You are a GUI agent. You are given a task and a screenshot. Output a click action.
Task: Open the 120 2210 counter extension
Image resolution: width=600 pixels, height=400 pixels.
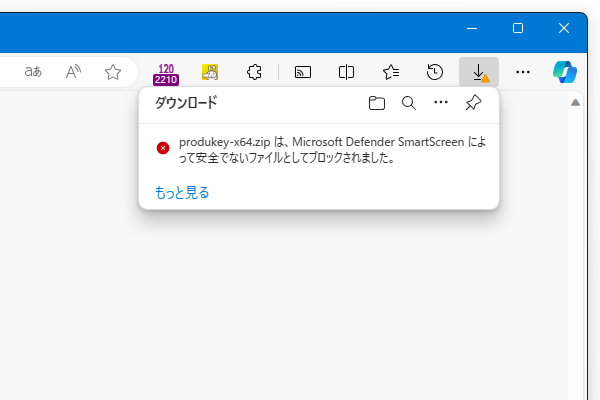(x=166, y=74)
